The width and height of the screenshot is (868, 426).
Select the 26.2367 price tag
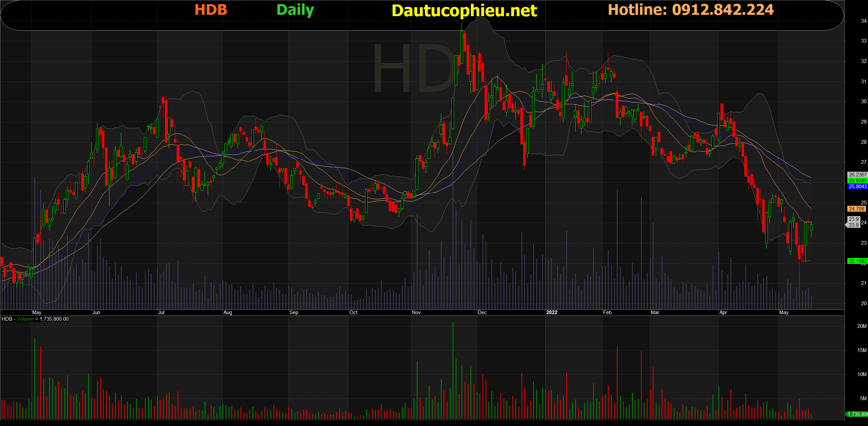pyautogui.click(x=857, y=175)
